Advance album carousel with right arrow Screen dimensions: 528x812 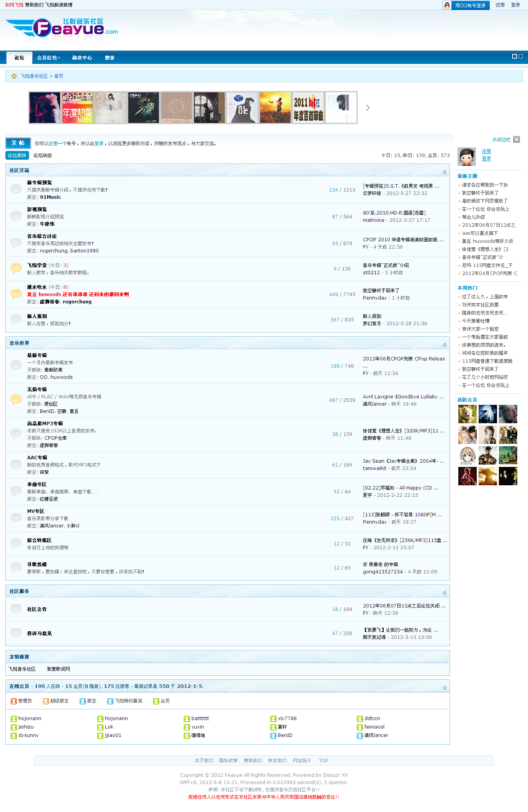(368, 108)
